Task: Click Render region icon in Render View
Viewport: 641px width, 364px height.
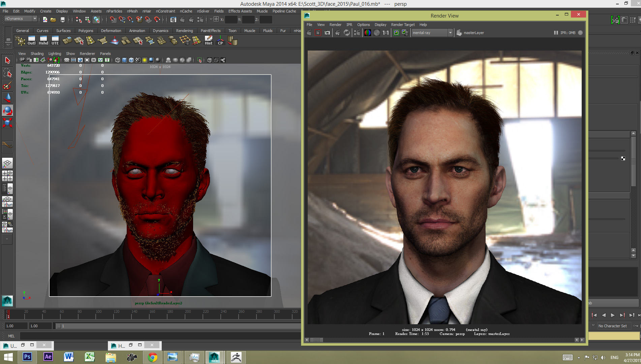Action: [x=318, y=33]
